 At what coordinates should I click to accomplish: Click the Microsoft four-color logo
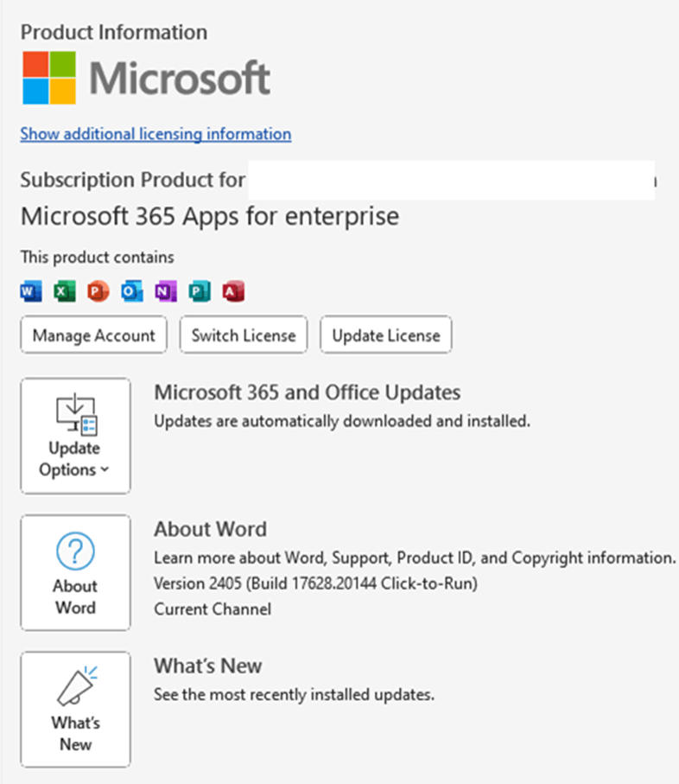(48, 78)
